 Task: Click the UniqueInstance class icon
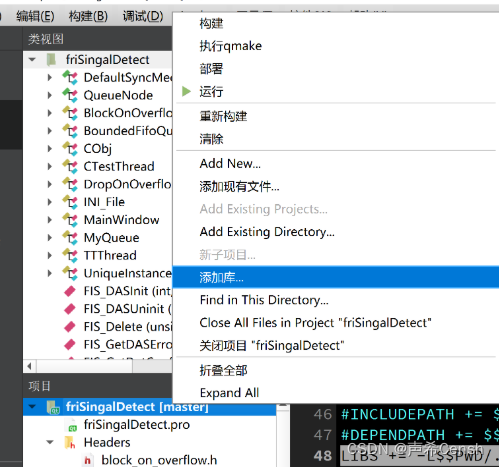70,273
